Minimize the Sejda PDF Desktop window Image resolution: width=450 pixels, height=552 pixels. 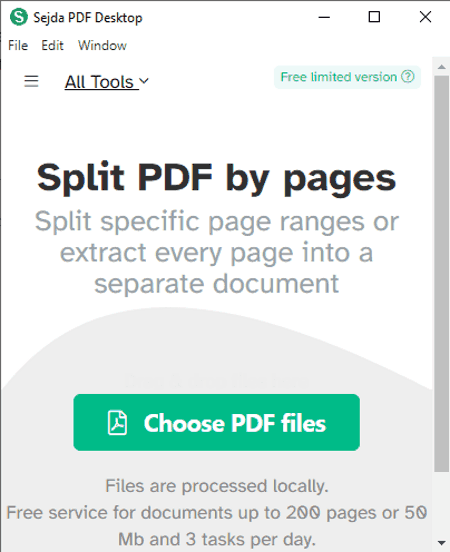[324, 17]
